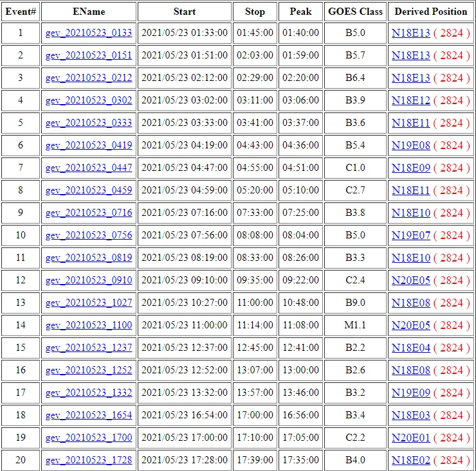476x471 pixels.
Task: Select the C1.0 GOES class value
Action: coord(355,168)
